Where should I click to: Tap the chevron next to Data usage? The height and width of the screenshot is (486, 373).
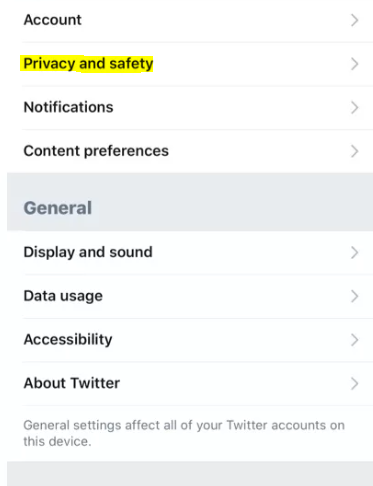(x=355, y=296)
